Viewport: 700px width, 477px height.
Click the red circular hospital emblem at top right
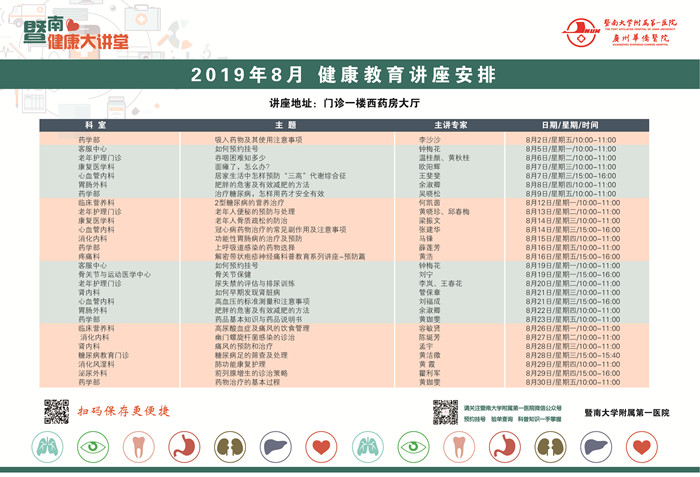[581, 32]
